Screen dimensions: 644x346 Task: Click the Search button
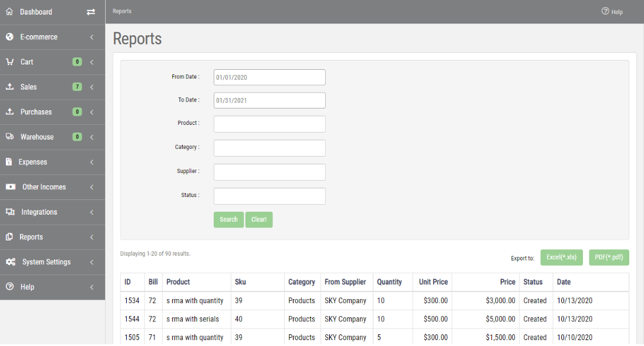pyautogui.click(x=228, y=219)
